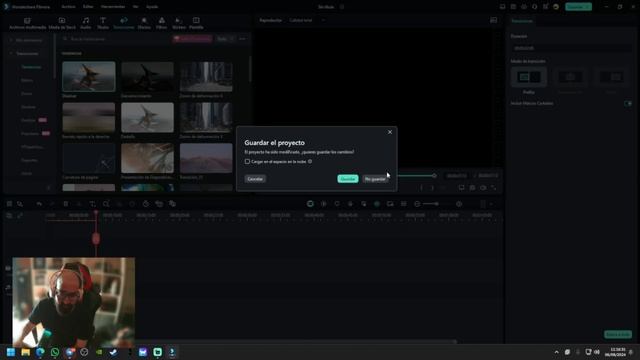
Task: Switch to the Filtros tab
Action: click(162, 23)
